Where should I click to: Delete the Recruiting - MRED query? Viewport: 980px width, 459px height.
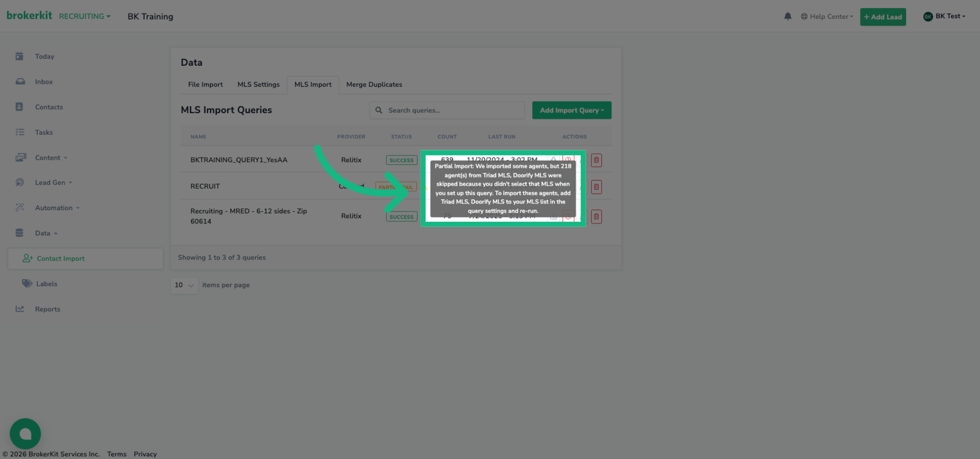[x=596, y=216]
